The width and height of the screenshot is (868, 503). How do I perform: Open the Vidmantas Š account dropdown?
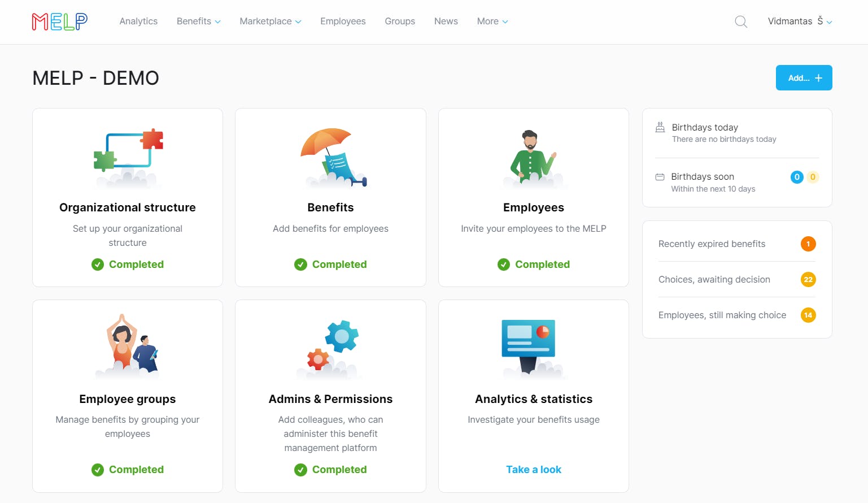click(799, 21)
